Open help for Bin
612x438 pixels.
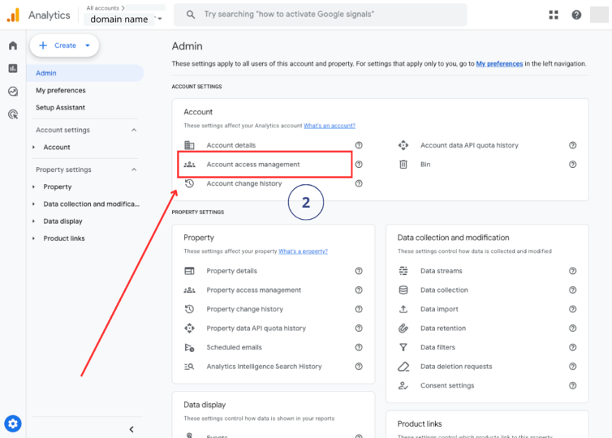pos(573,164)
